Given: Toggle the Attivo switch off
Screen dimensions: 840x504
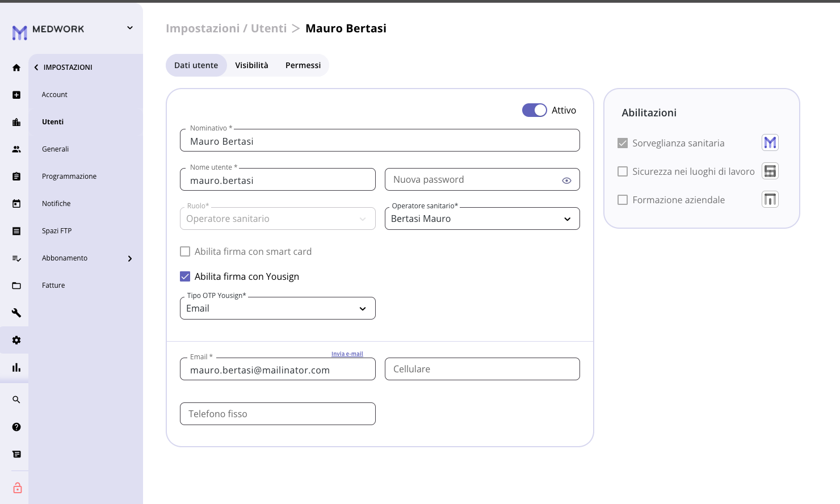Looking at the screenshot, I should pyautogui.click(x=534, y=110).
